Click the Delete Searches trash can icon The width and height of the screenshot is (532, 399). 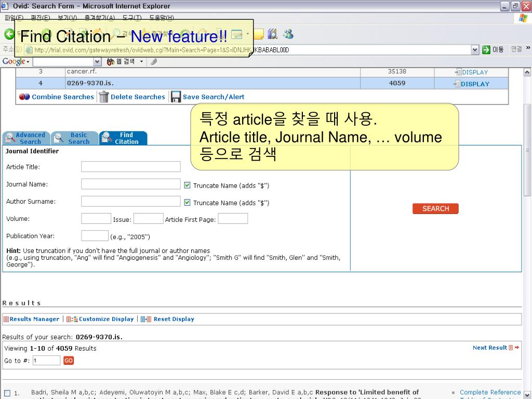(104, 97)
